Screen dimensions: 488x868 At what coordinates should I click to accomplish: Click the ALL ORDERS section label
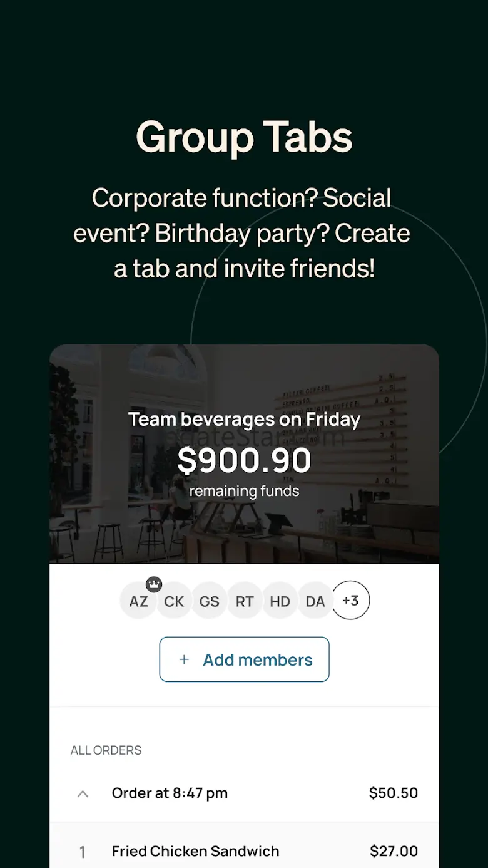pyautogui.click(x=106, y=750)
